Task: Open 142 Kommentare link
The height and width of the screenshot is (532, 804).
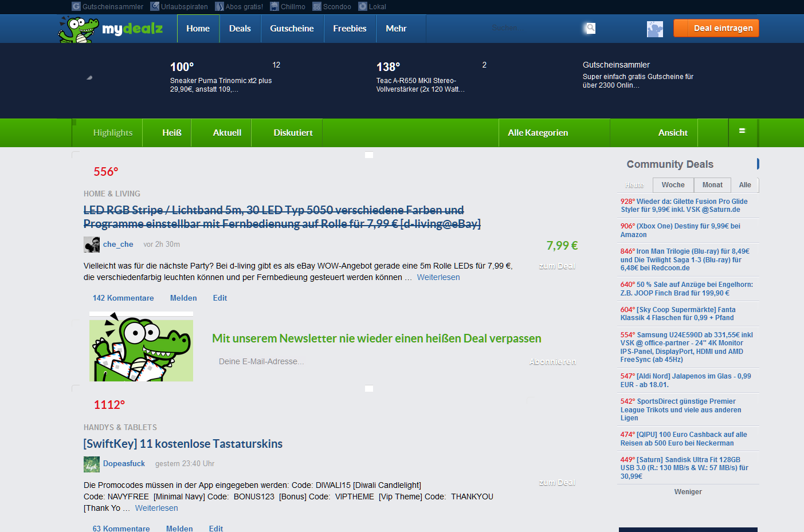Action: (123, 298)
